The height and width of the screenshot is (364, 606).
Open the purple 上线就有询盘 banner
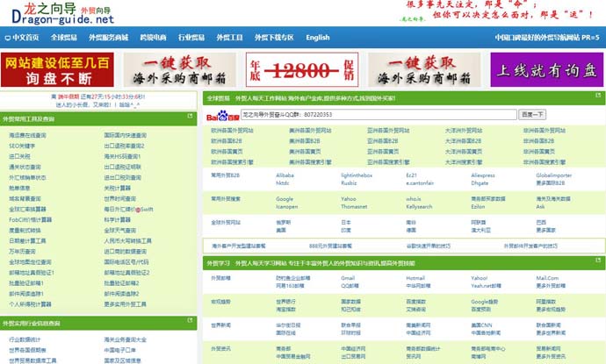tap(547, 70)
